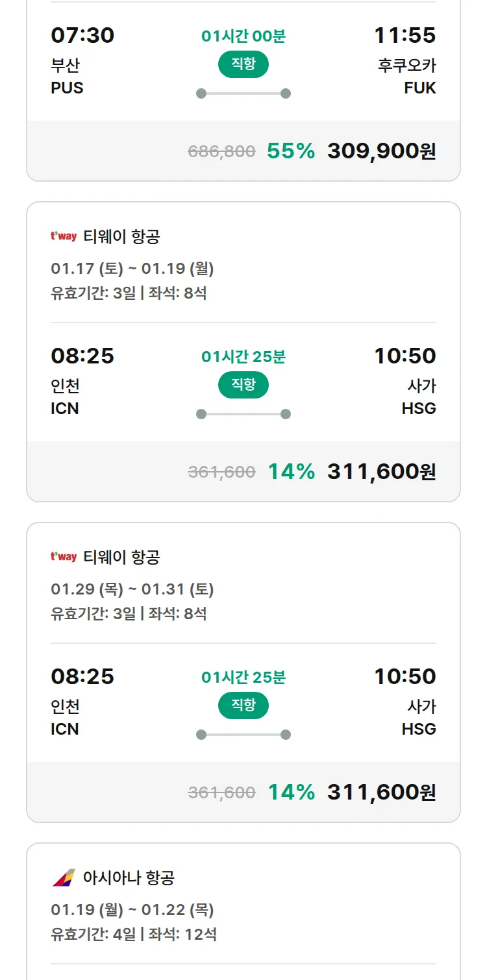
Task: Click the Asiana Airlines logo icon
Action: tap(64, 878)
